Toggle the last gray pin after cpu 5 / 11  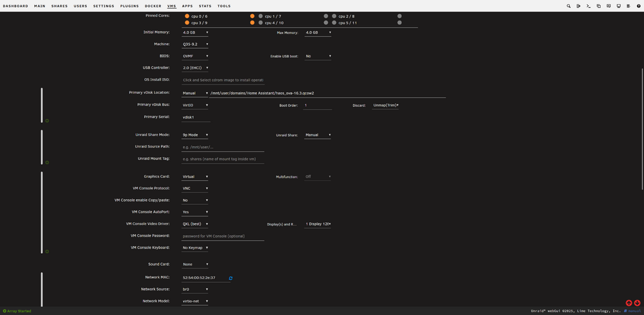[399, 23]
